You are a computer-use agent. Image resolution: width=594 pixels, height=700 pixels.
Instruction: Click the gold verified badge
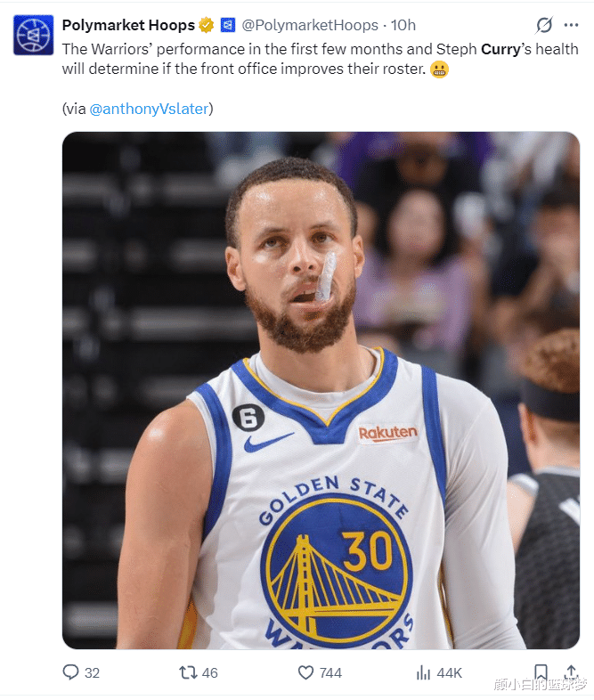coord(207,25)
